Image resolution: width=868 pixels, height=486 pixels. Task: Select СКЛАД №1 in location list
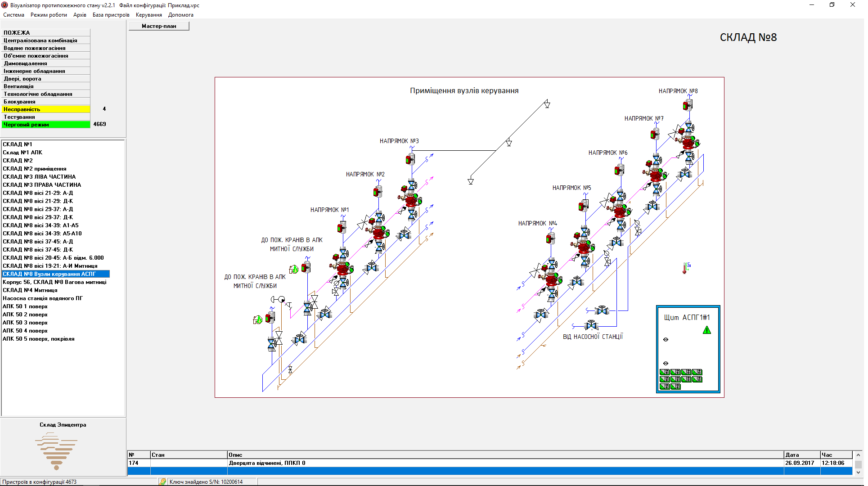pyautogui.click(x=18, y=144)
